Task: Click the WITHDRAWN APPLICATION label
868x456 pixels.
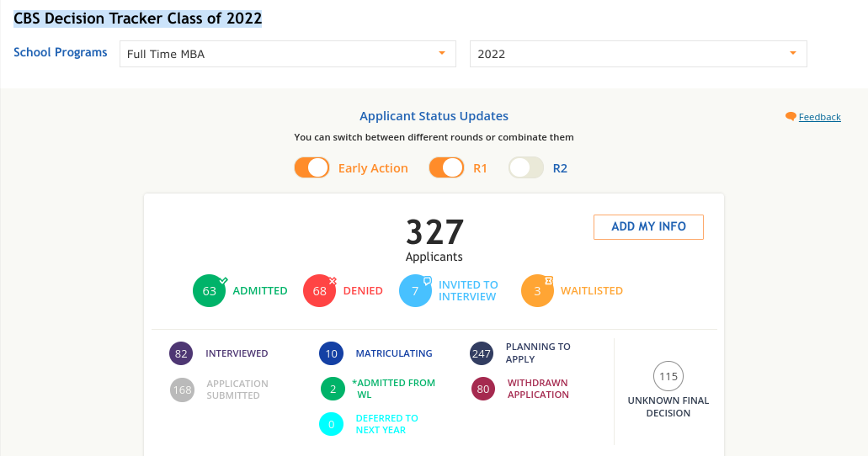Action: [x=538, y=389]
